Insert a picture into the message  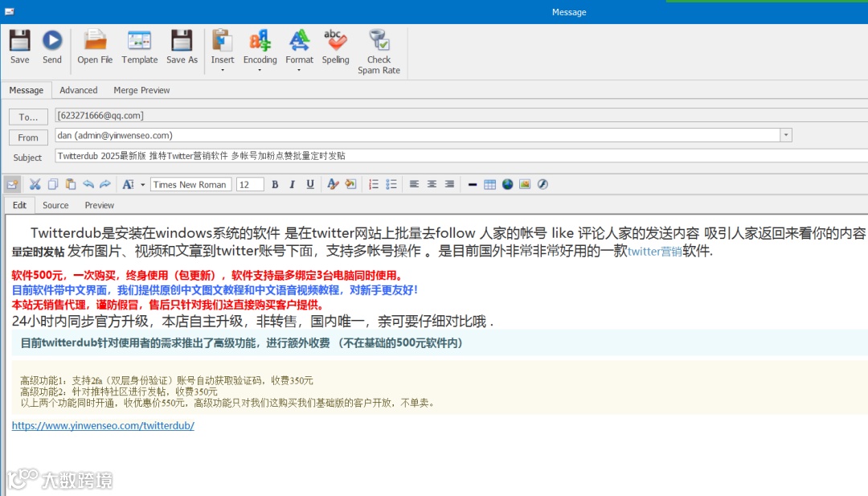pyautogui.click(x=525, y=184)
